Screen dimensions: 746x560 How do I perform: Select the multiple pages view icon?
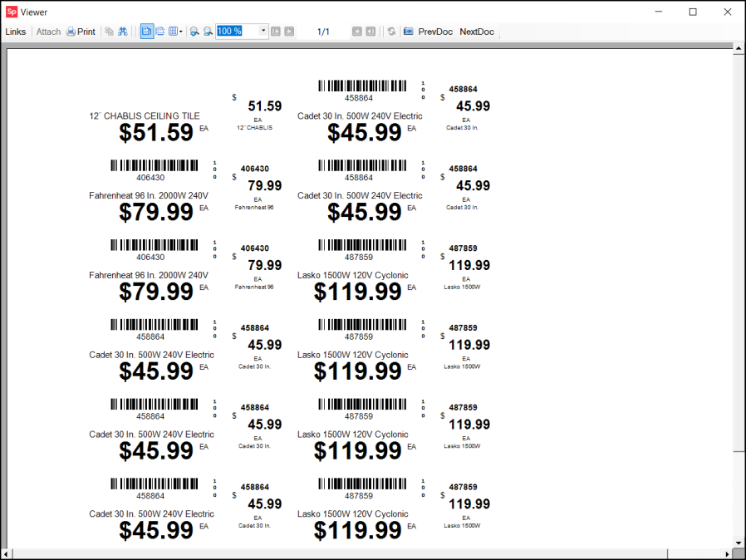tap(173, 32)
